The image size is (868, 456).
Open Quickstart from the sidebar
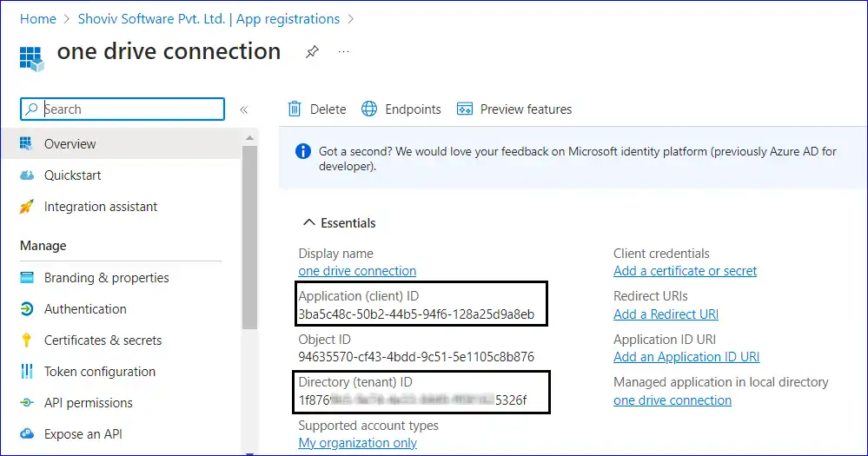point(72,175)
